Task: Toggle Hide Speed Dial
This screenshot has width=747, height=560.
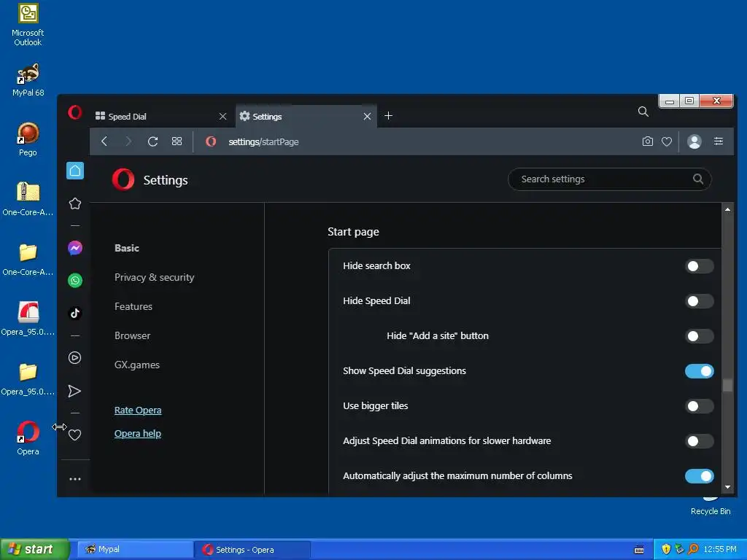Action: 699,301
